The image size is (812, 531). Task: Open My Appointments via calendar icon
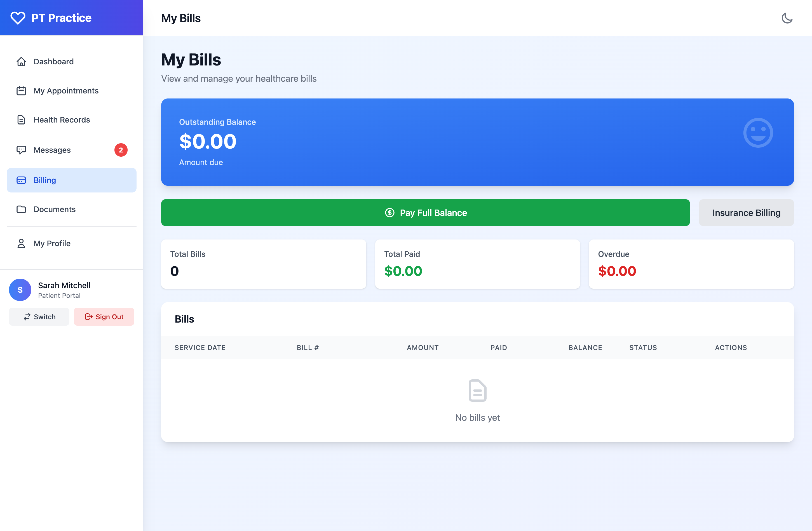pos(21,91)
